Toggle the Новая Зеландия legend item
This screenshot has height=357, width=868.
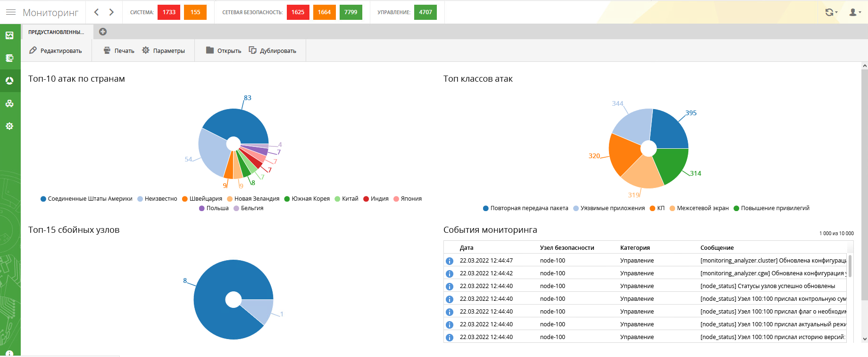(253, 199)
